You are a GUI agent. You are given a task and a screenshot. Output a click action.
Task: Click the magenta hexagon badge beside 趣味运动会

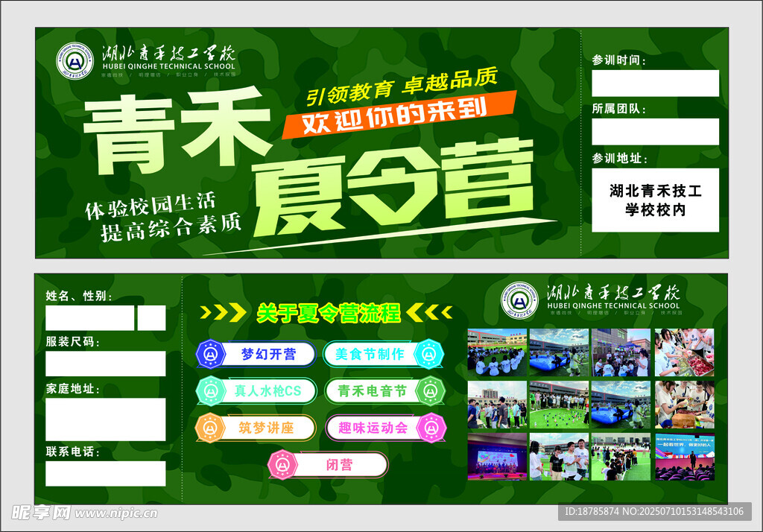point(430,428)
